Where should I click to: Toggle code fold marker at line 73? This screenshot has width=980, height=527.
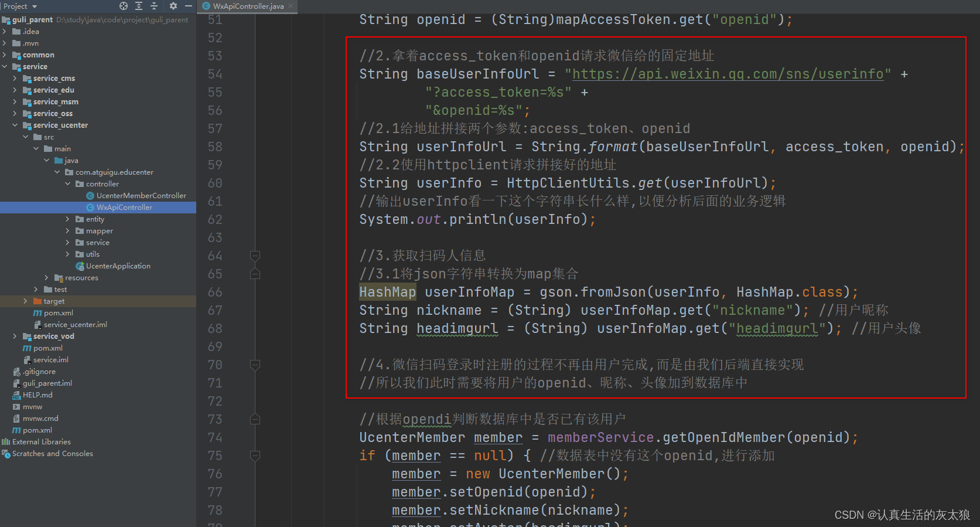(x=255, y=419)
